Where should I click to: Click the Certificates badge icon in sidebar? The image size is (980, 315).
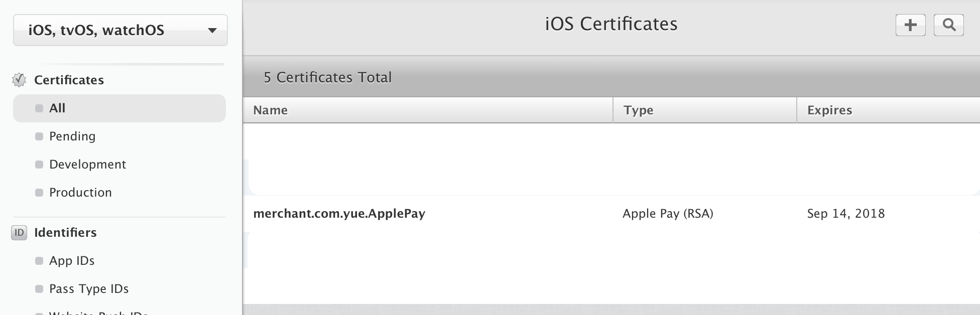[x=19, y=80]
